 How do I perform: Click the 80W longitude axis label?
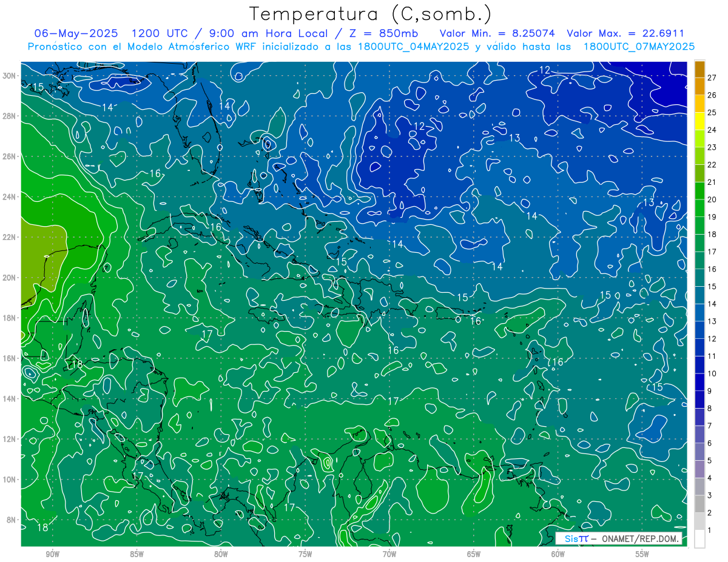(221, 554)
